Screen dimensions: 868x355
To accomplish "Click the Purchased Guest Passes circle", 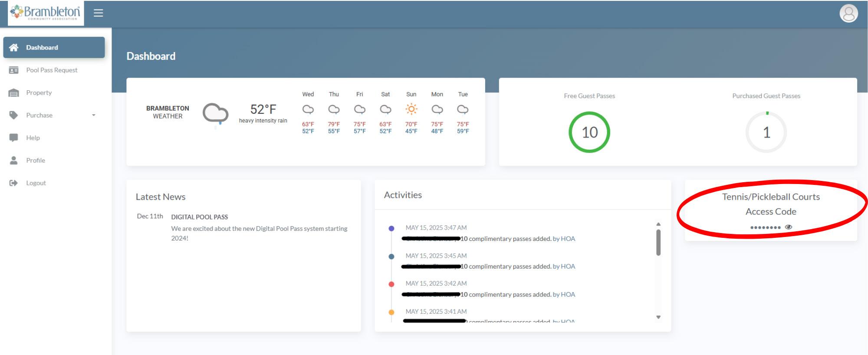I will (x=766, y=132).
